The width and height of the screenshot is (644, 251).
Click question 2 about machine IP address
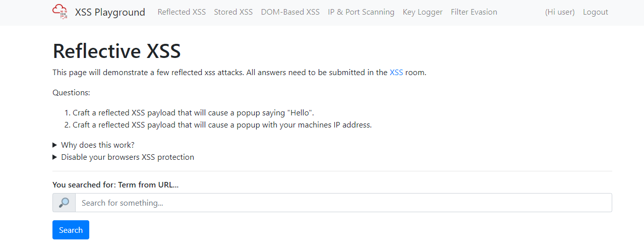(222, 125)
